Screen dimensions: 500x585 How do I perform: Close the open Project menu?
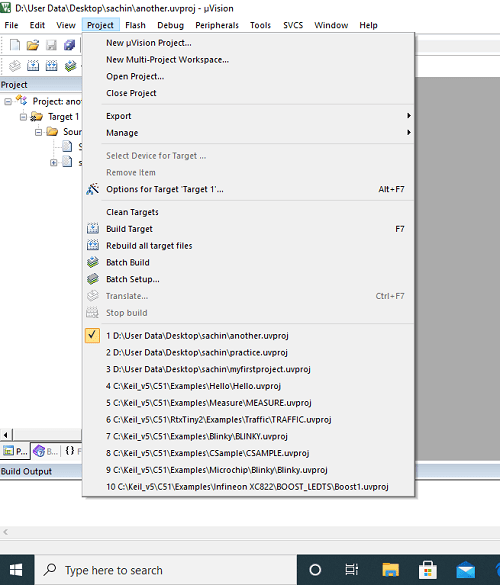pos(100,25)
